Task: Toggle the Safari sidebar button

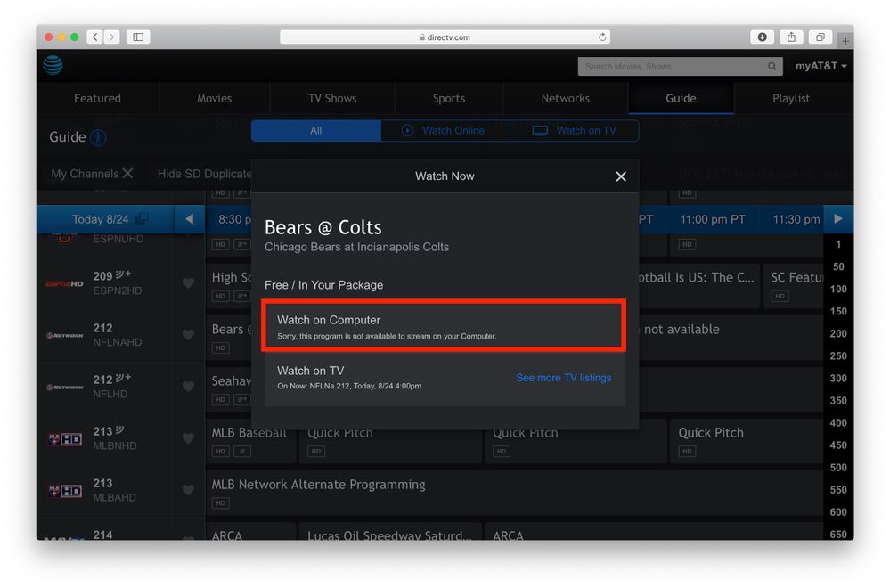Action: 138,37
